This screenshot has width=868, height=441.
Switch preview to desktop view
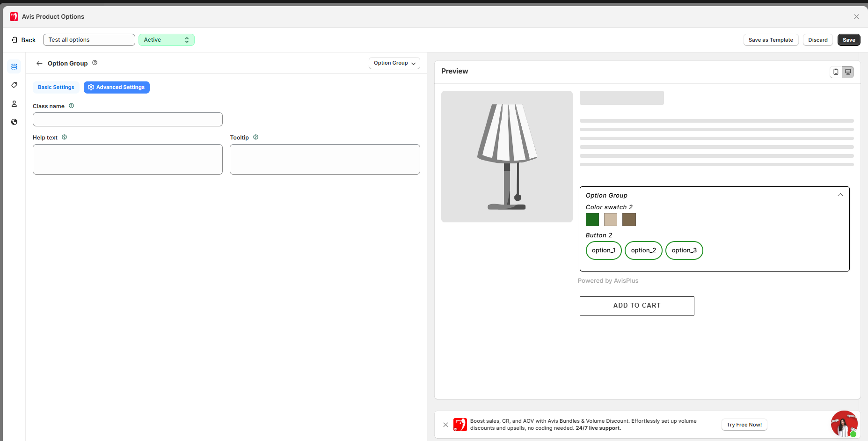(848, 72)
